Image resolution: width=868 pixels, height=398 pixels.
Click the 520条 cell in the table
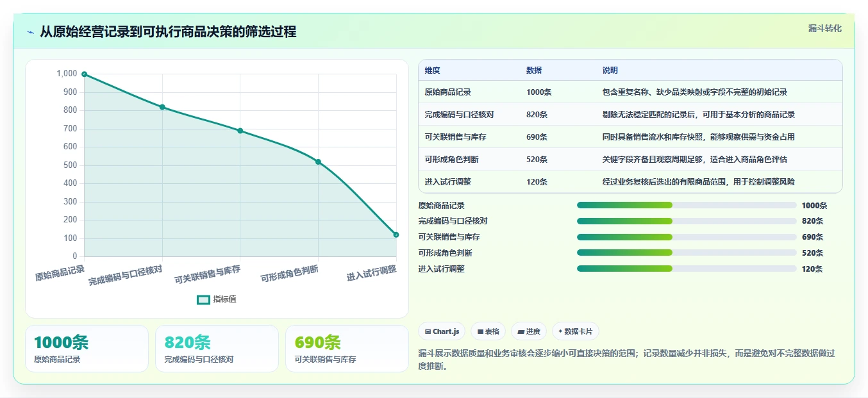pyautogui.click(x=537, y=160)
